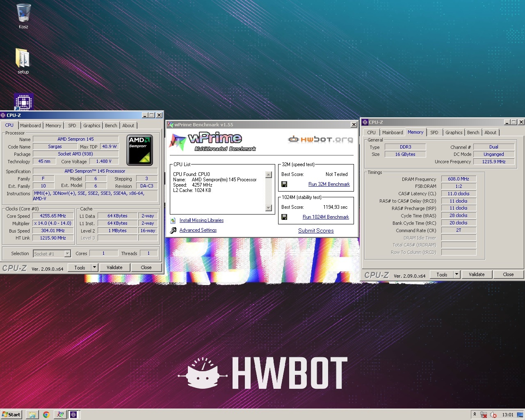Switch to CPU tab in right CPU-Z
This screenshot has height=420, width=525.
click(x=372, y=132)
